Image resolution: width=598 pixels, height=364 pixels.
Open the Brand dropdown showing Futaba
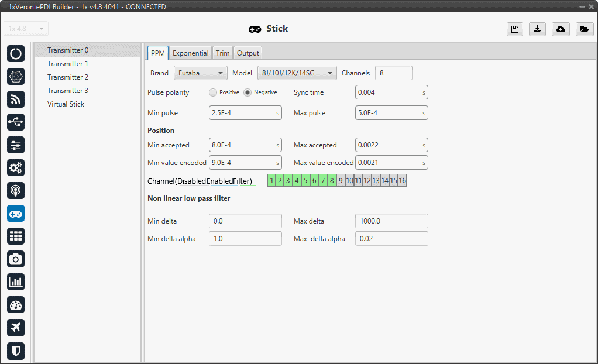200,73
